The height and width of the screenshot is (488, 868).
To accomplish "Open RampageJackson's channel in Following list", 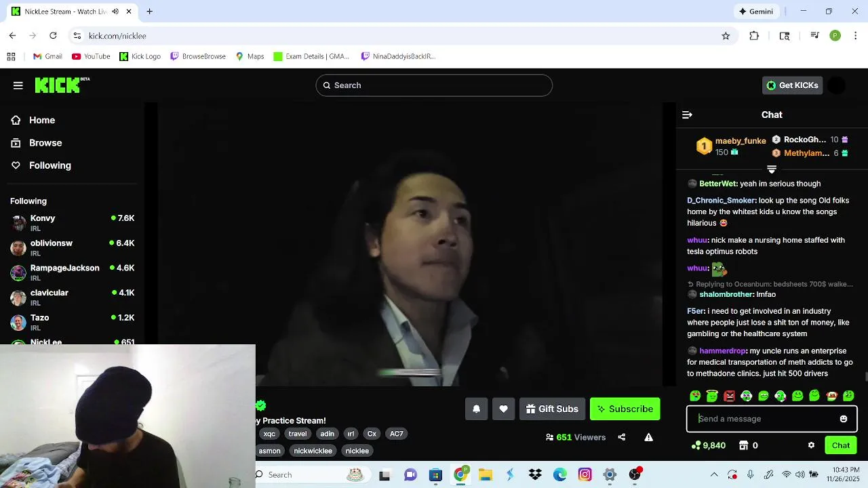I will click(72, 272).
